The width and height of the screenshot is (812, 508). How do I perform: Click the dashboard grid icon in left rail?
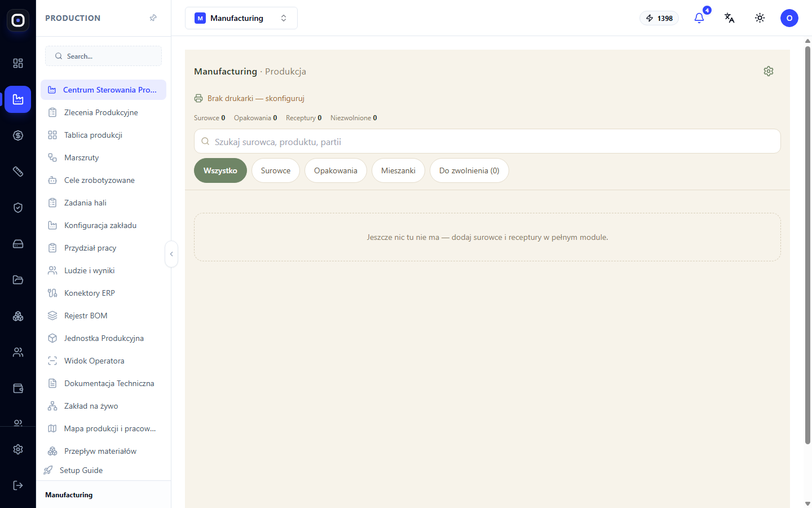click(18, 63)
